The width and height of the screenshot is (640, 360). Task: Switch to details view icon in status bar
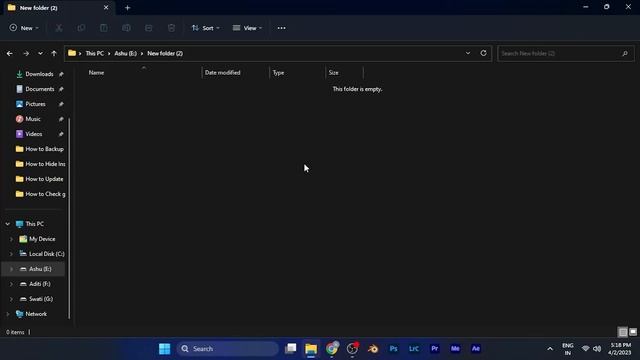click(622, 332)
